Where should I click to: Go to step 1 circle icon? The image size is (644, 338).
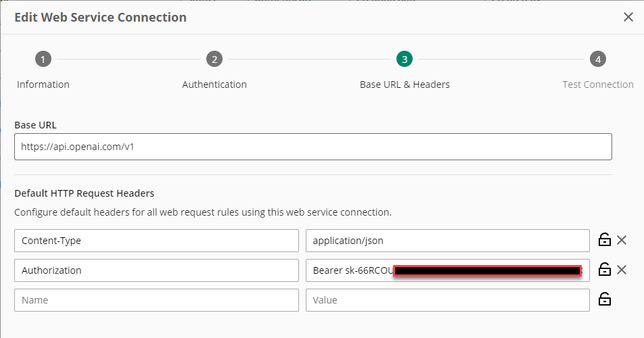pyautogui.click(x=43, y=59)
